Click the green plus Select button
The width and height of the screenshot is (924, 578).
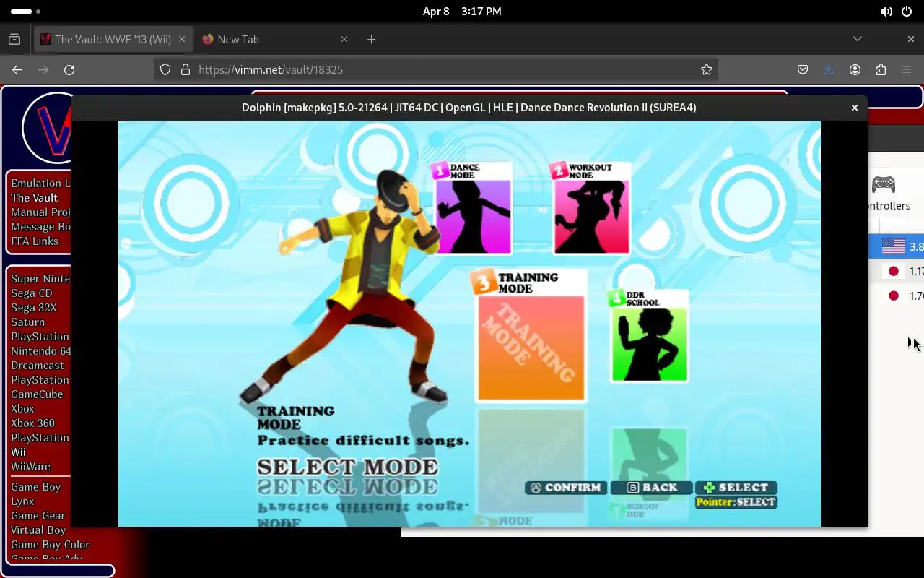coord(736,488)
